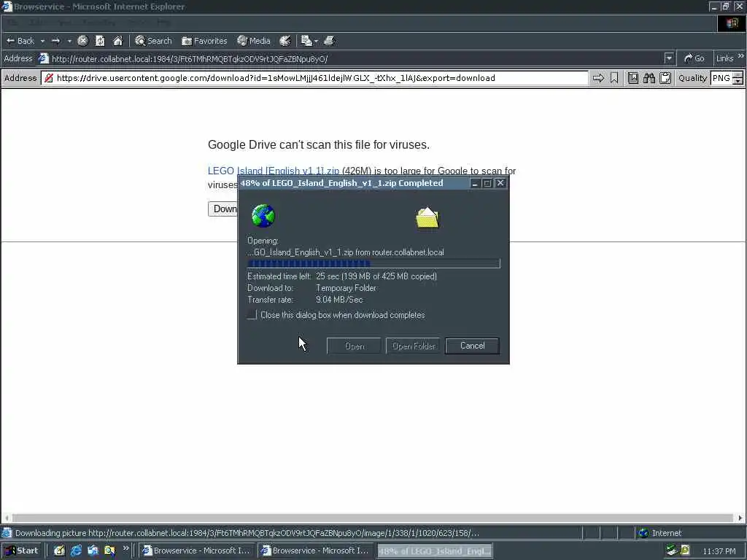Click the Browservice clipboard icon
This screenshot has height=560, width=747.
point(665,78)
